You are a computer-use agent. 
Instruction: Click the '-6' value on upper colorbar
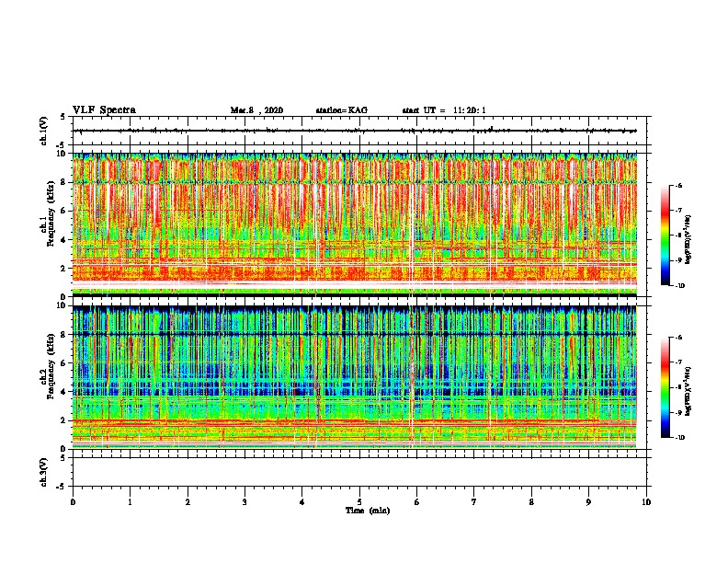pos(678,185)
